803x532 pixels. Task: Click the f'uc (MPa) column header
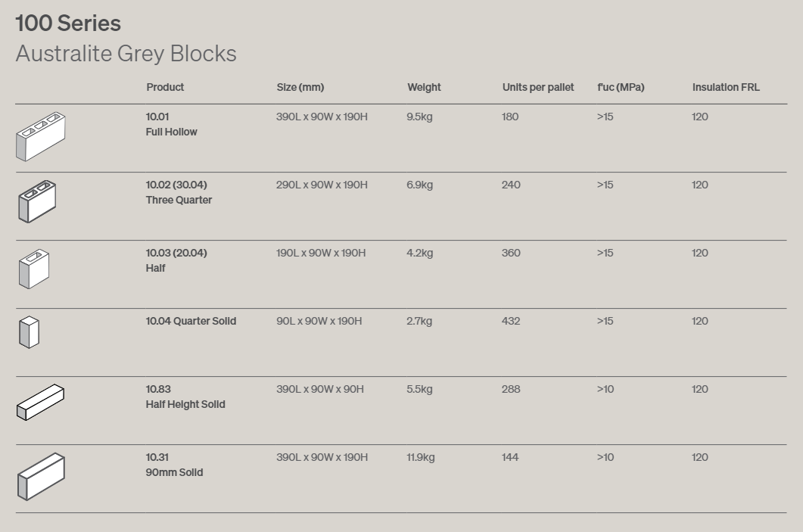click(621, 87)
